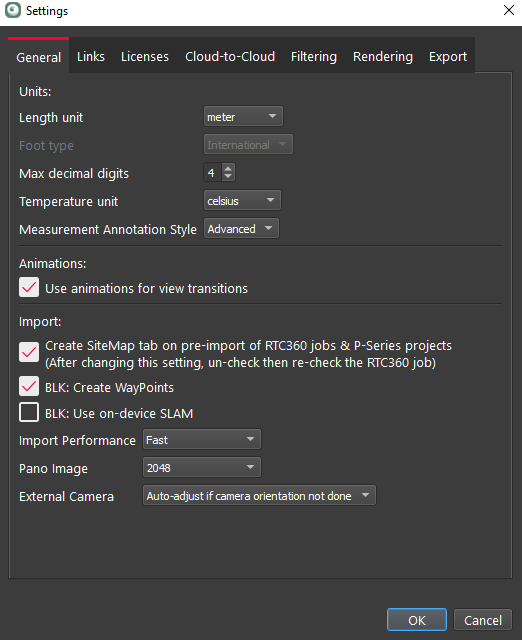Click the Register 360 app icon in title bar
The height and width of the screenshot is (640, 522).
[x=12, y=10]
